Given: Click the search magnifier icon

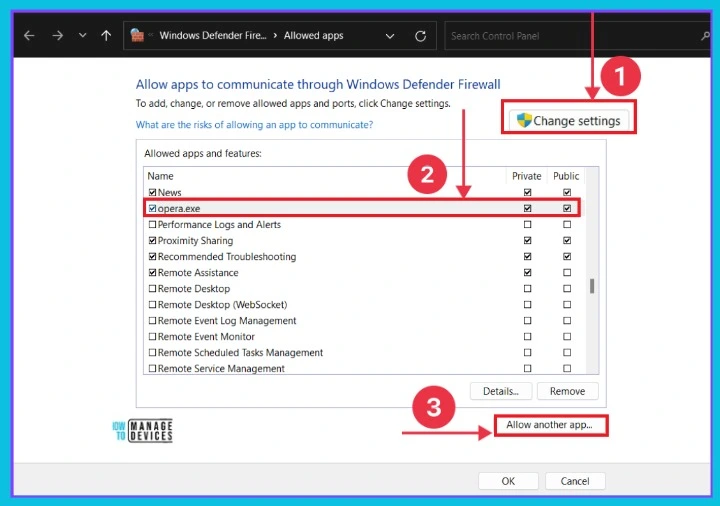Looking at the screenshot, I should tap(705, 36).
